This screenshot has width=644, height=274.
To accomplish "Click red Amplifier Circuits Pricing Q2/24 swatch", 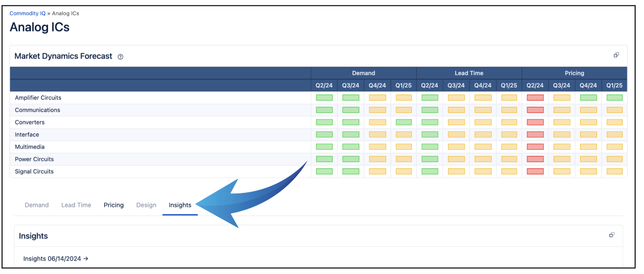I will pos(535,98).
